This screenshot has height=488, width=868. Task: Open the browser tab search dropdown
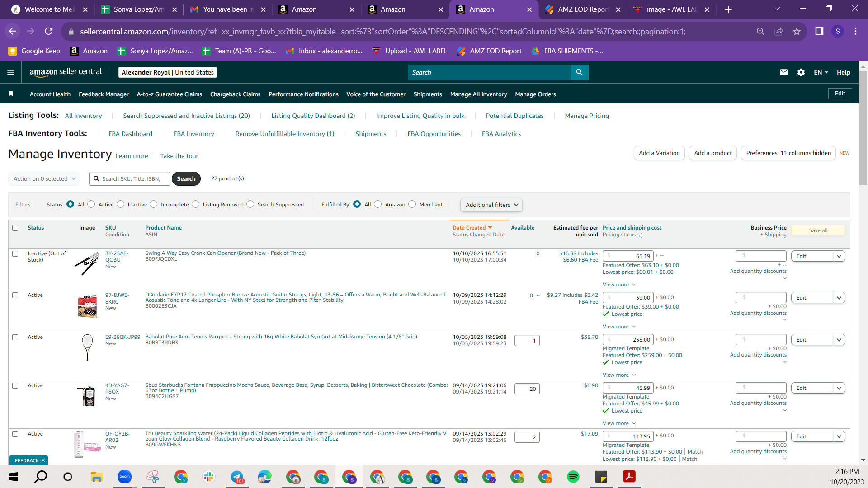pos(777,9)
